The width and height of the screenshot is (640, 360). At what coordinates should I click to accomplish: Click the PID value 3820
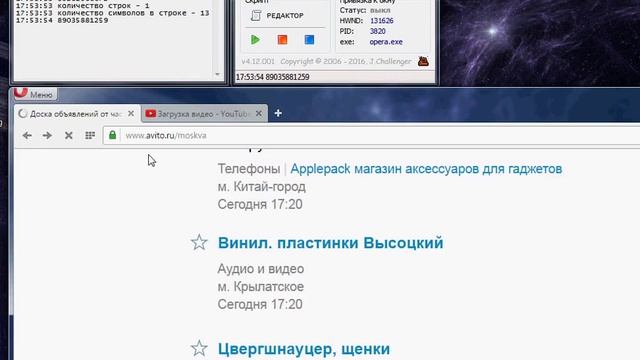(x=378, y=31)
